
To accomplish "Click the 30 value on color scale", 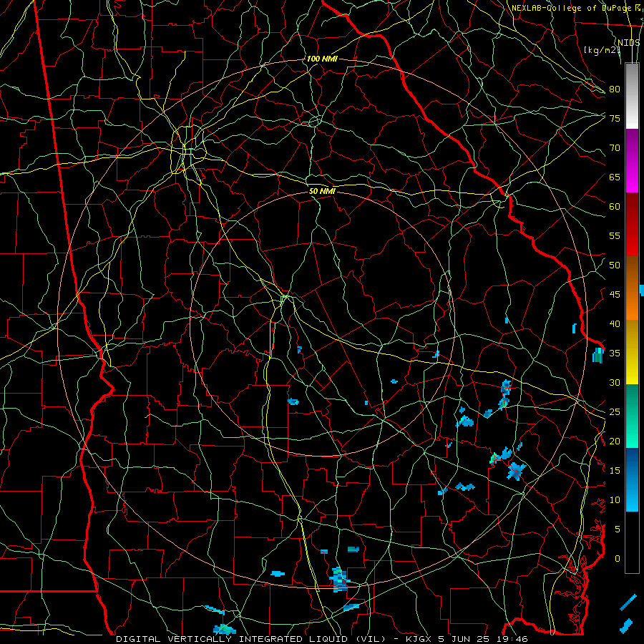I will point(615,382).
